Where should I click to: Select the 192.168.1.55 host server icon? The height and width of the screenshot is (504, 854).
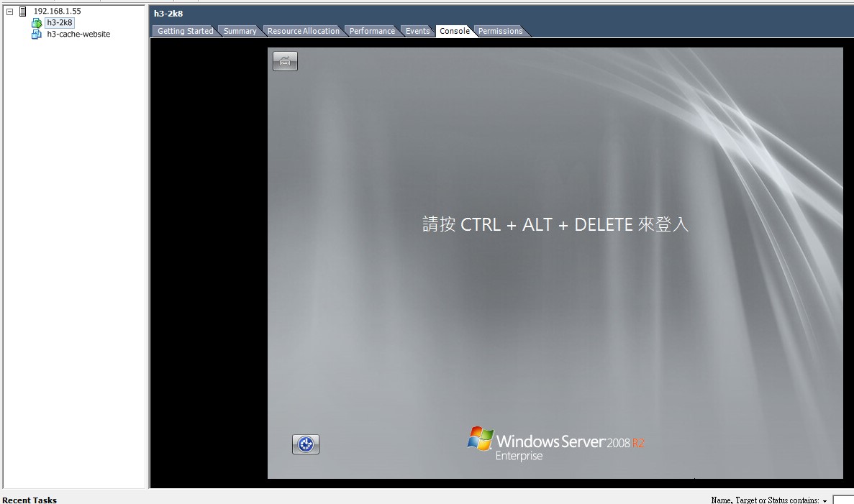pos(23,12)
